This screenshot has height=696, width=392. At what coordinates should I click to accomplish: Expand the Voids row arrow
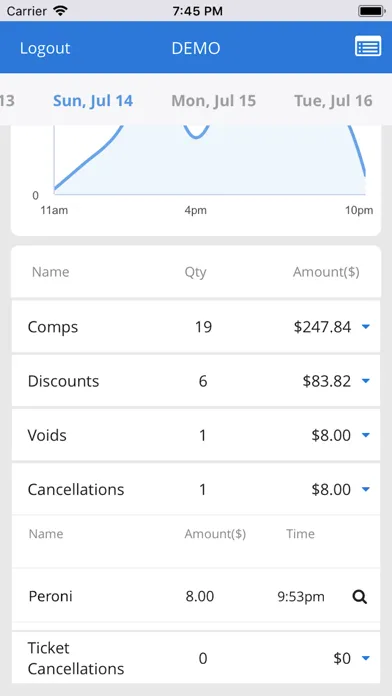point(366,435)
